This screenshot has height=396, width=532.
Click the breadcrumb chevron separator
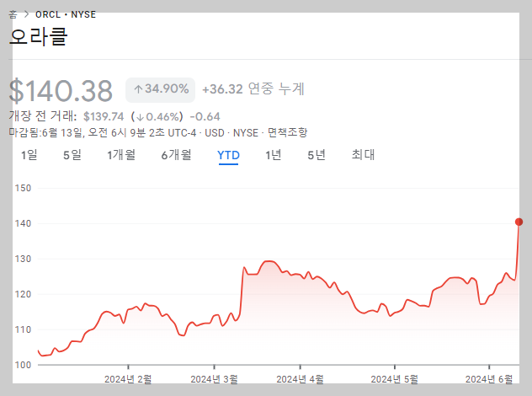click(26, 14)
